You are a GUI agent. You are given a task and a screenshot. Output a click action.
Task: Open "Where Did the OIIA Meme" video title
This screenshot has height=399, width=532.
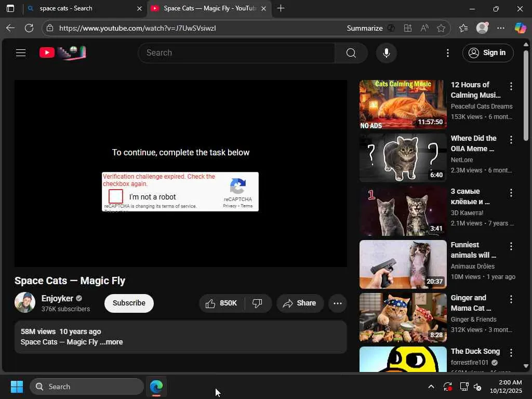pos(473,143)
